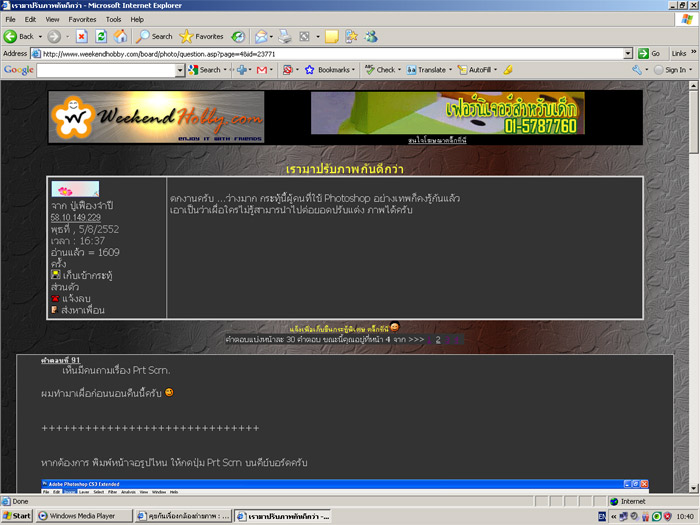Expand the Google Bookmarks dropdown
The image size is (700, 525).
(354, 70)
